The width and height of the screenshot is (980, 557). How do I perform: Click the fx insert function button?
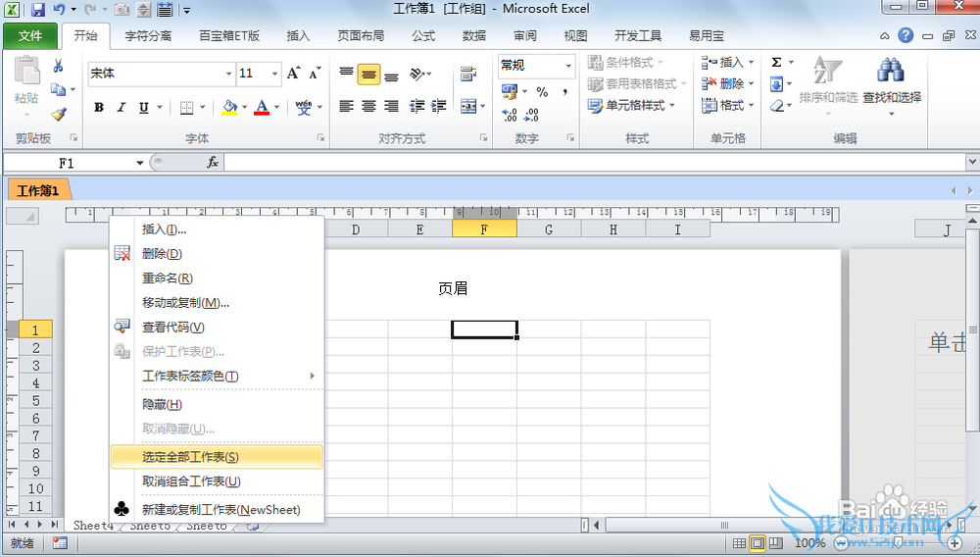(x=213, y=163)
